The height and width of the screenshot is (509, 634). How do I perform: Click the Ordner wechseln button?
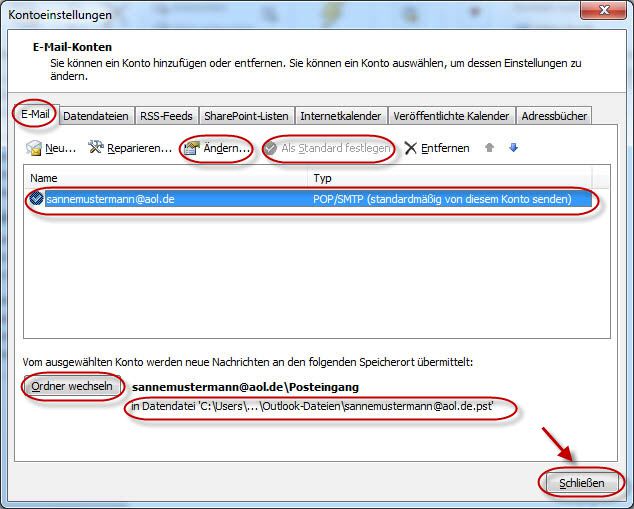tap(72, 387)
